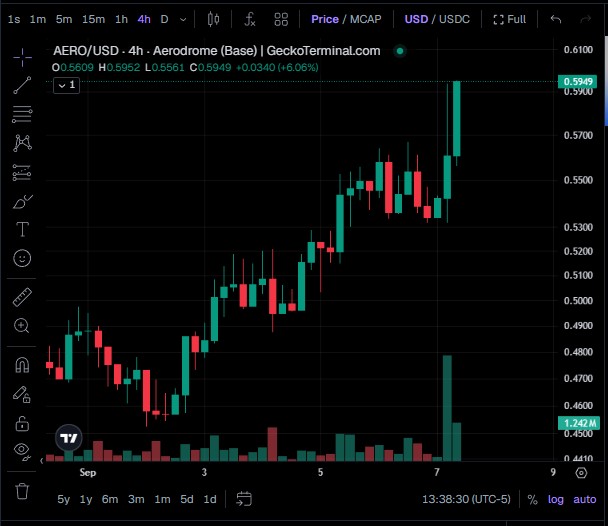The image size is (608, 526).
Task: Toggle stay in drawing mode
Action: tap(22, 395)
